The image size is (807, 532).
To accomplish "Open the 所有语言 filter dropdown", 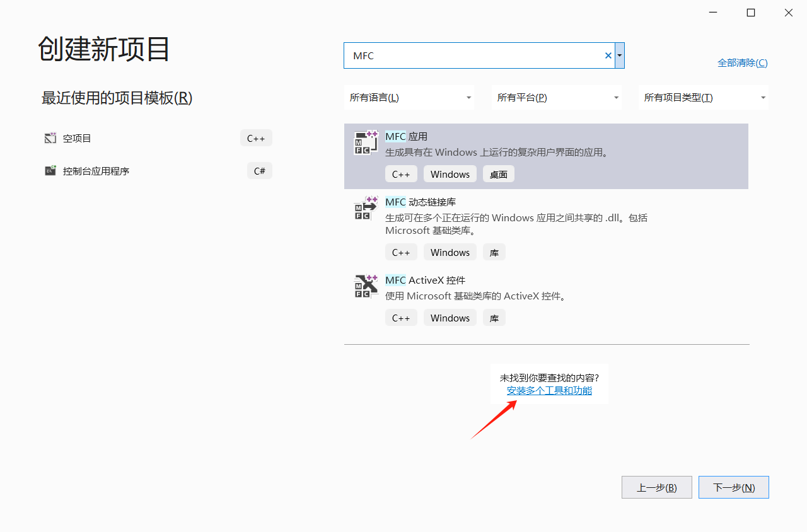I will pyautogui.click(x=409, y=98).
